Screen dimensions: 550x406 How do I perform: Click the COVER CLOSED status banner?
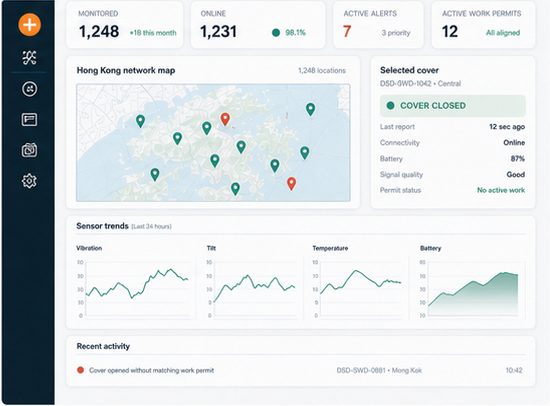(453, 106)
